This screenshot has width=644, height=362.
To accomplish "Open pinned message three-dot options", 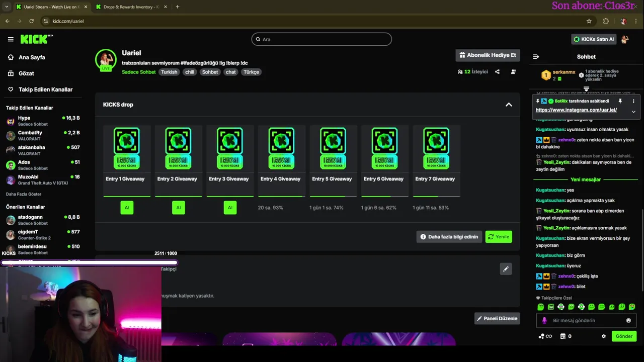I will pos(633,101).
